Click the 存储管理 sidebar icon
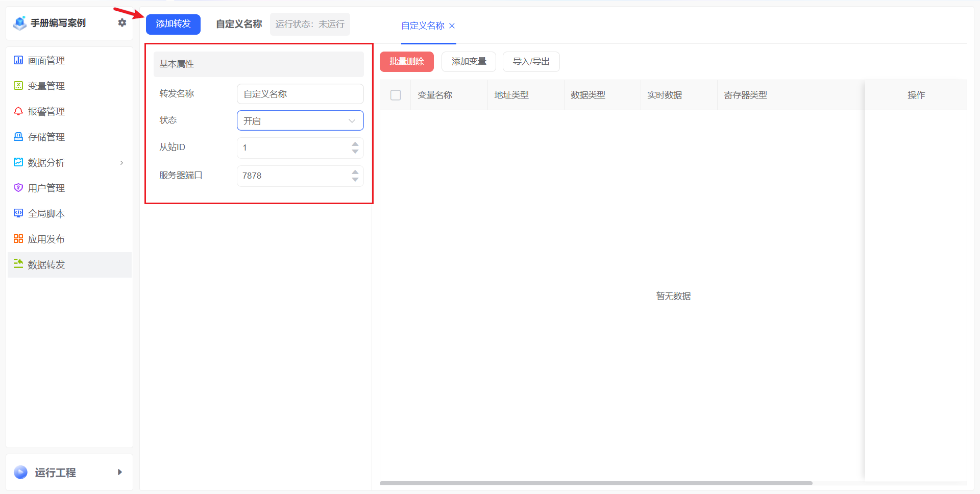Image resolution: width=980 pixels, height=494 pixels. pyautogui.click(x=18, y=137)
